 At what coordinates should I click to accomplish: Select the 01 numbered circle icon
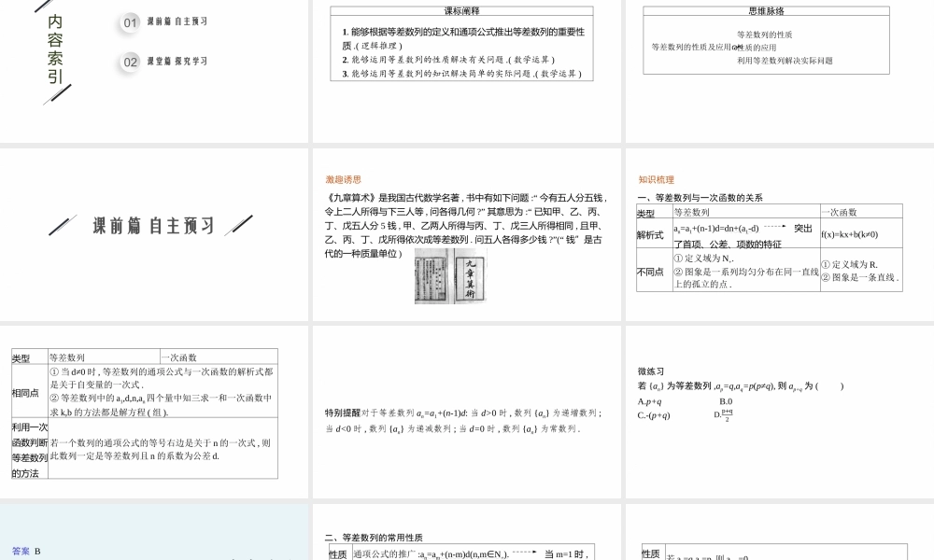[129, 21]
